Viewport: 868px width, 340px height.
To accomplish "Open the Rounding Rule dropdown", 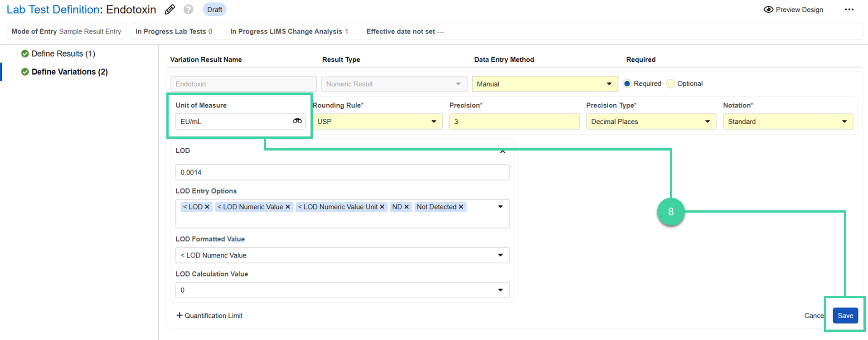I will pyautogui.click(x=377, y=121).
